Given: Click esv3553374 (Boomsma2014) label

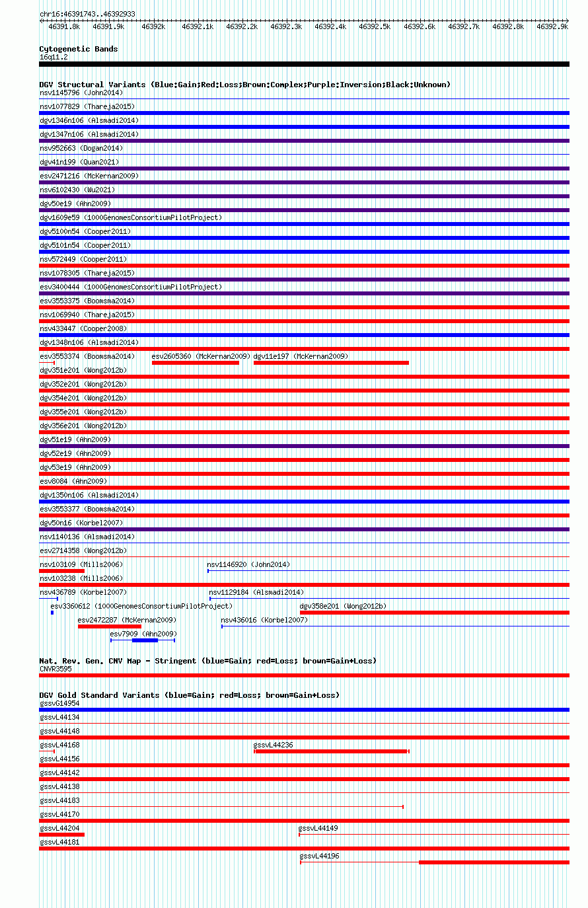Looking at the screenshot, I should 87,356.
